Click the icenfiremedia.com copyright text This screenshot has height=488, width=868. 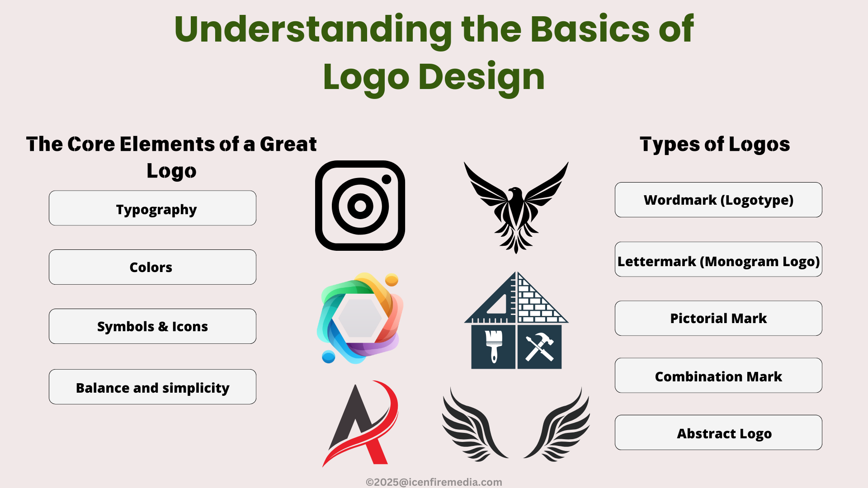coord(434,482)
